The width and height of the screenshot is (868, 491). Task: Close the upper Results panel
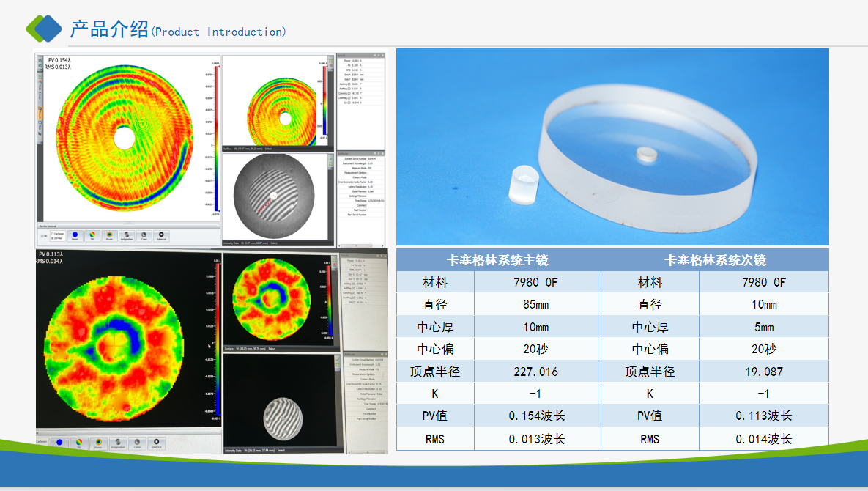pyautogui.click(x=382, y=56)
